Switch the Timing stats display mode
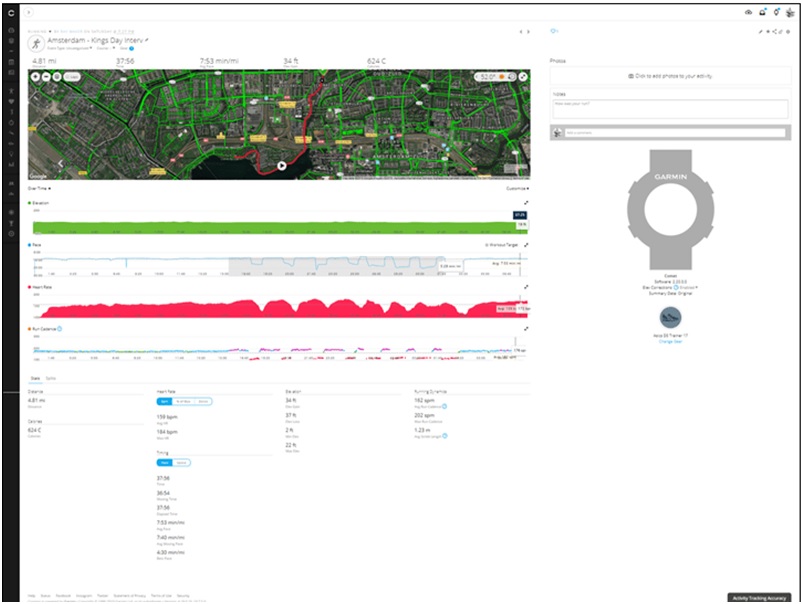802x604 pixels. pyautogui.click(x=181, y=462)
